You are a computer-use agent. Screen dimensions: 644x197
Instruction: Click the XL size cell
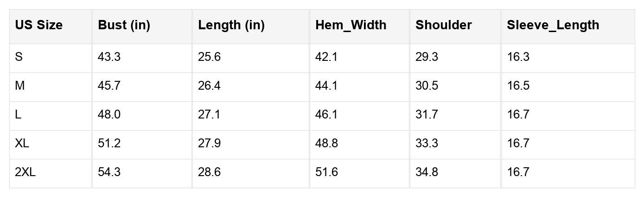click(x=22, y=144)
